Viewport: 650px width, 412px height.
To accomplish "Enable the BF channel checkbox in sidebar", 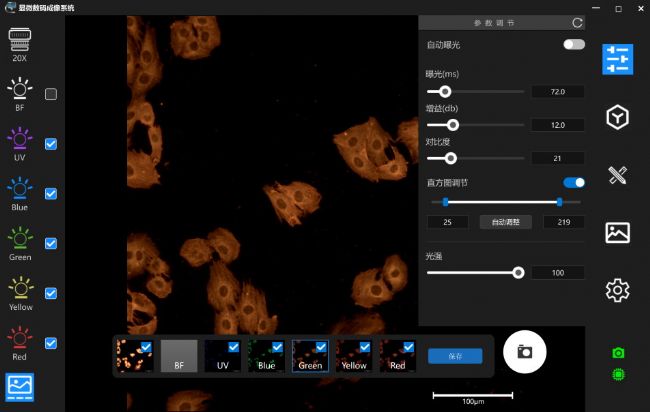I will point(51,94).
